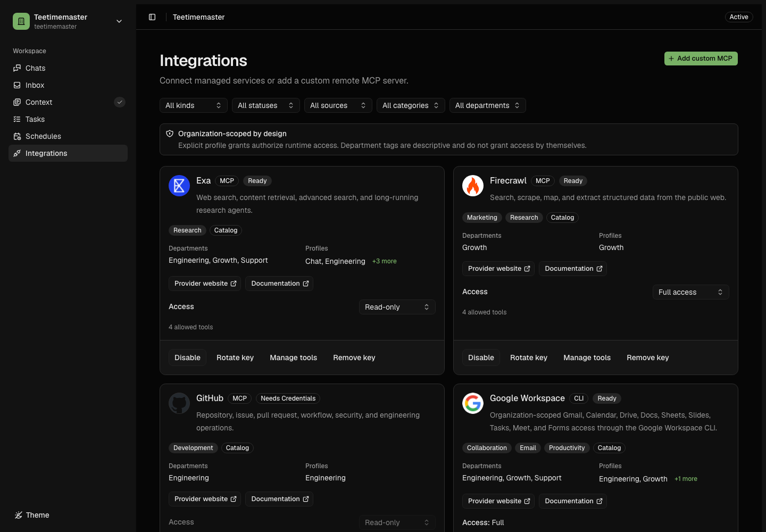Select Tasks in the sidebar
The image size is (766, 532).
coord(68,119)
